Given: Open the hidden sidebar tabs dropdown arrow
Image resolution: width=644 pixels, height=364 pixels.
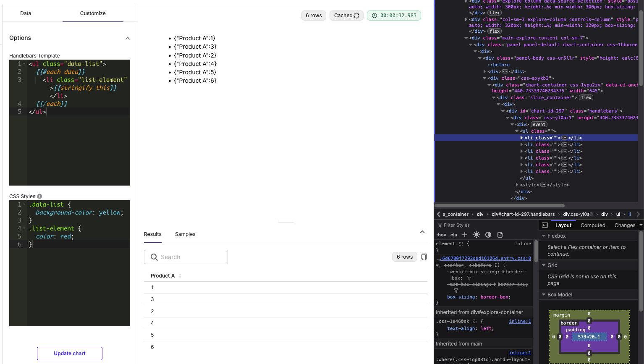Looking at the screenshot, I should tap(641, 225).
